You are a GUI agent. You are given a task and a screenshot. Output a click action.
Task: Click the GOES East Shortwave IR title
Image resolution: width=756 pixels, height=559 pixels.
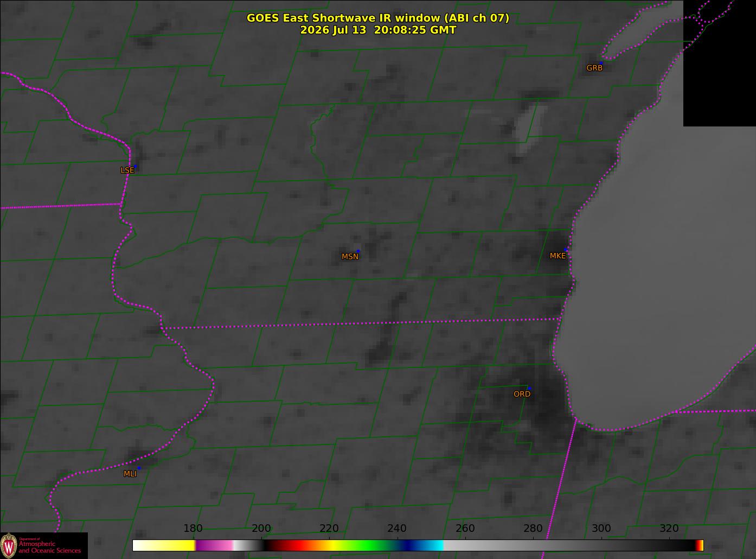(378, 18)
